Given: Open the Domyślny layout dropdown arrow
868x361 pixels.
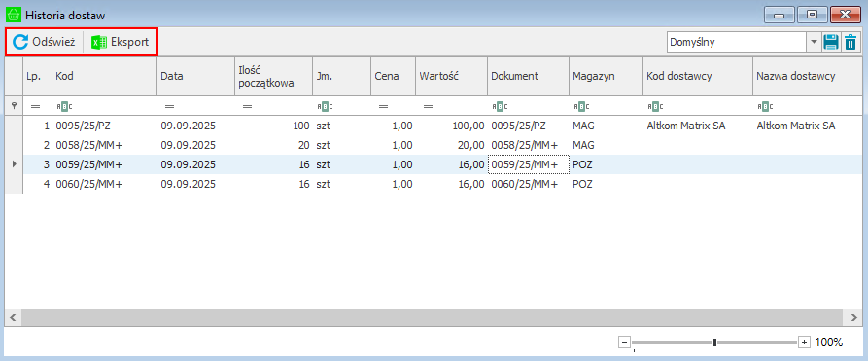Looking at the screenshot, I should (x=814, y=42).
